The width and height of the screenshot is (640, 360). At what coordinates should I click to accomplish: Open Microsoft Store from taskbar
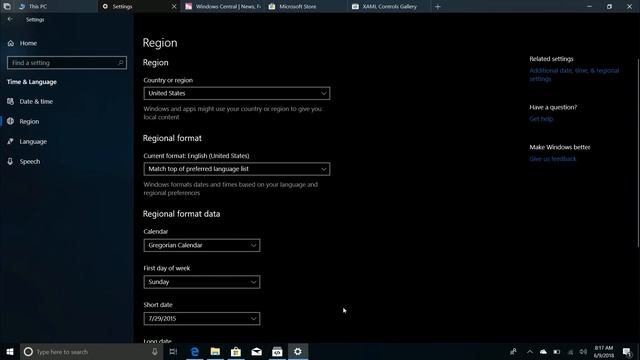236,351
